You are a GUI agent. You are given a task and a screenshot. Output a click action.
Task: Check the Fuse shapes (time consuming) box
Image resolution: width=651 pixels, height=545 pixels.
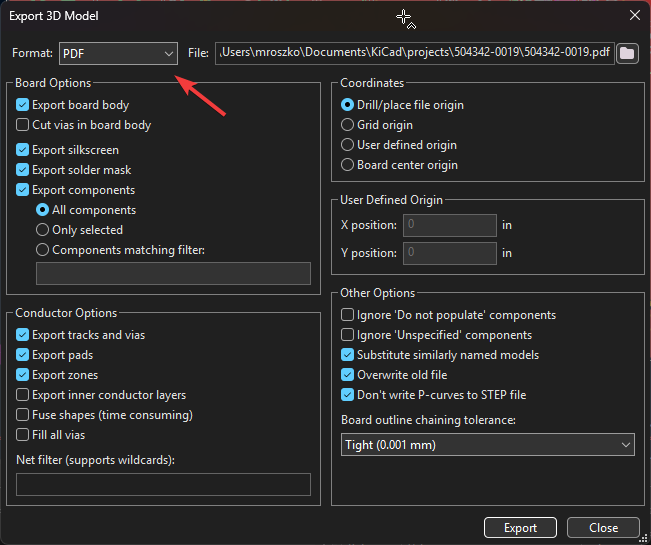[23, 415]
